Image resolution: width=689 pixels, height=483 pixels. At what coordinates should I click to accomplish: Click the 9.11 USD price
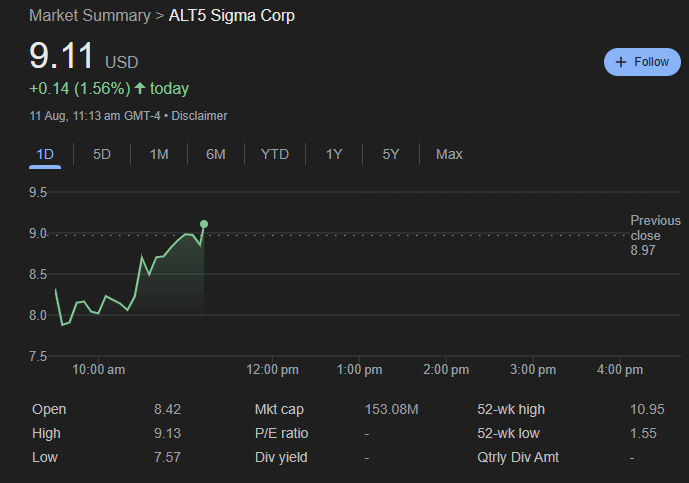click(64, 56)
